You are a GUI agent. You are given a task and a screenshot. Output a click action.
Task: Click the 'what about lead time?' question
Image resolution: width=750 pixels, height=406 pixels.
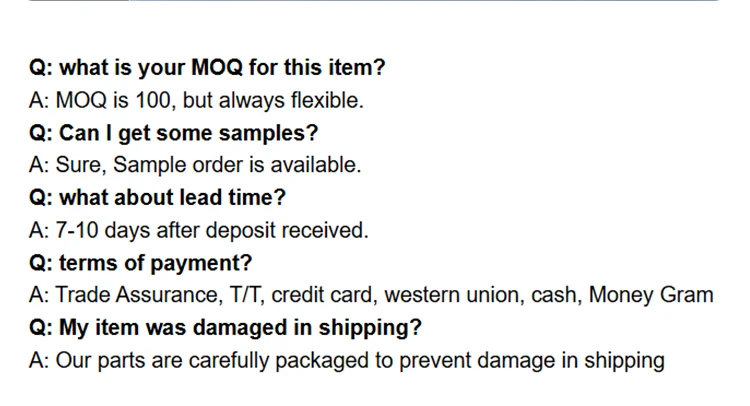[157, 198]
